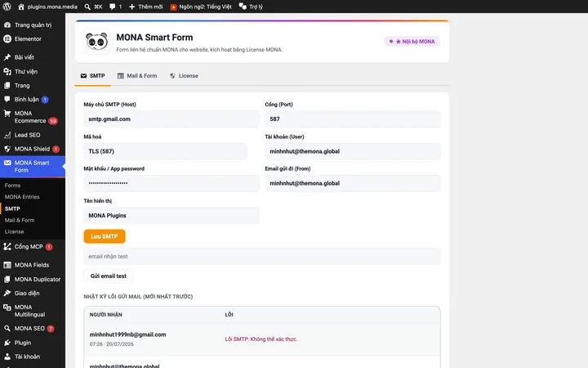Screen dimensions: 588x368
Task: Open the Mã hoá TLS (587) dropdown
Action: pos(165,151)
